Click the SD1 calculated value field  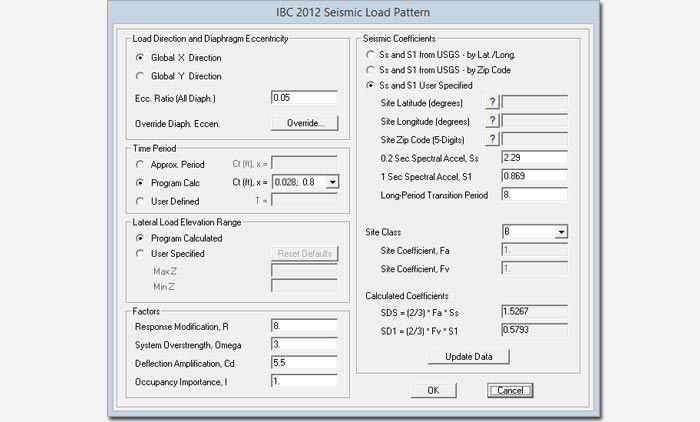click(535, 330)
